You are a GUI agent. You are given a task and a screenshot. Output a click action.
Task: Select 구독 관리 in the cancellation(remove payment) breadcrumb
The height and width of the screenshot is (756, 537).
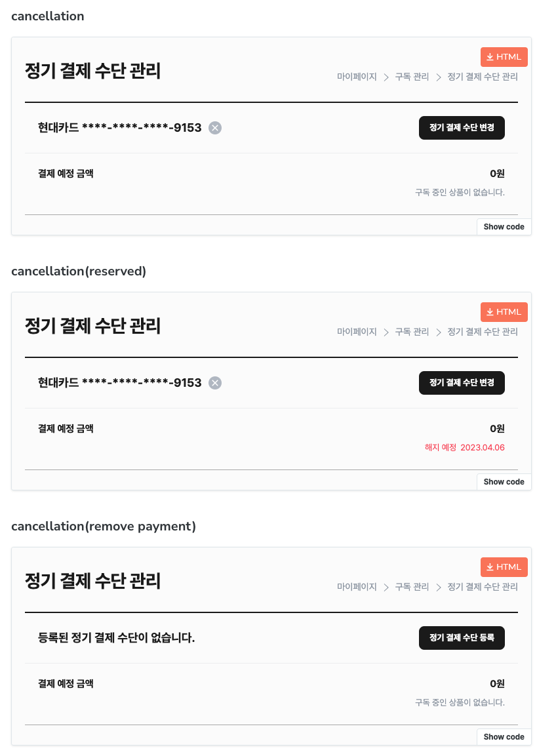[x=412, y=587]
